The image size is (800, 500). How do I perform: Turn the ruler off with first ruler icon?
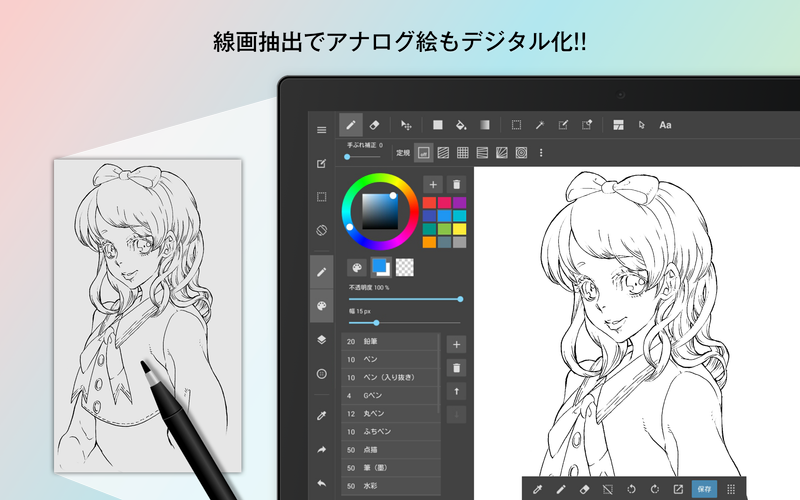tap(423, 153)
